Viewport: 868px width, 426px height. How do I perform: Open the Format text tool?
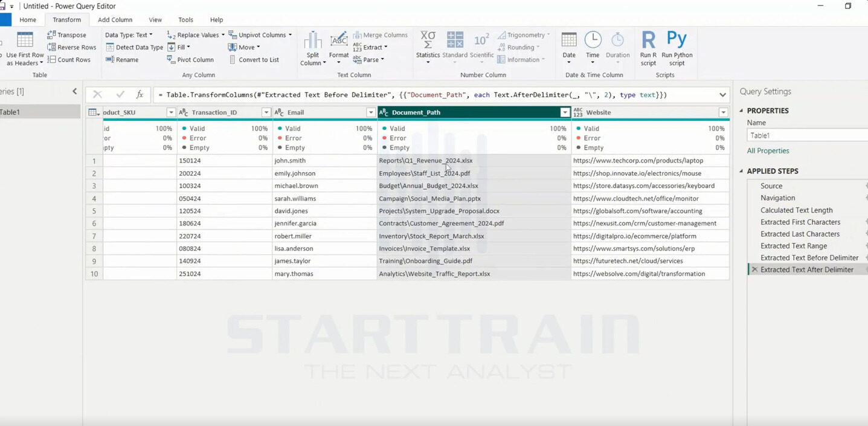(339, 48)
